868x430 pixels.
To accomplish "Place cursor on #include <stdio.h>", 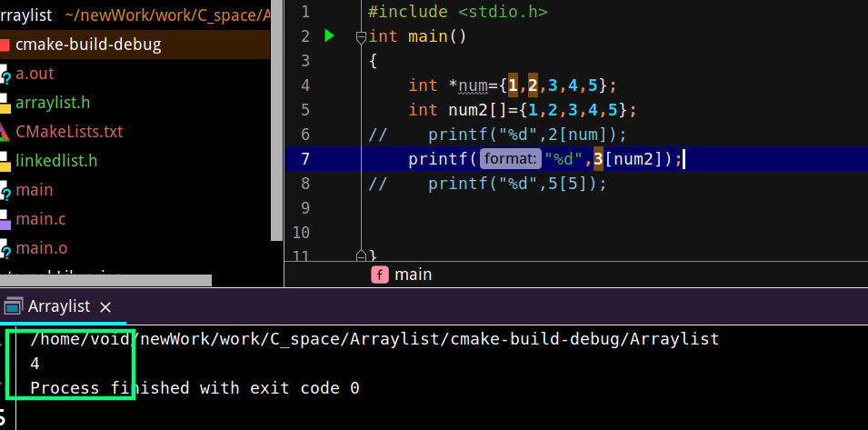I will [458, 12].
